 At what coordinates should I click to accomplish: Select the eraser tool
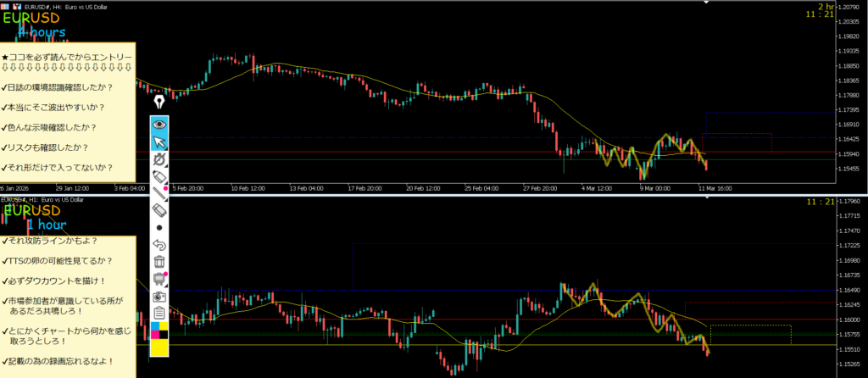159,209
